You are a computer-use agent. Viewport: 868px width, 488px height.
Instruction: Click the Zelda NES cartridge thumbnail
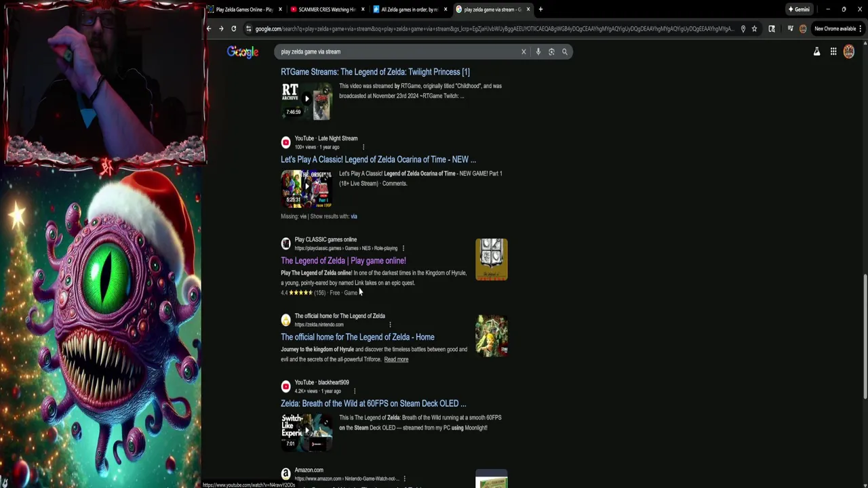(x=492, y=259)
